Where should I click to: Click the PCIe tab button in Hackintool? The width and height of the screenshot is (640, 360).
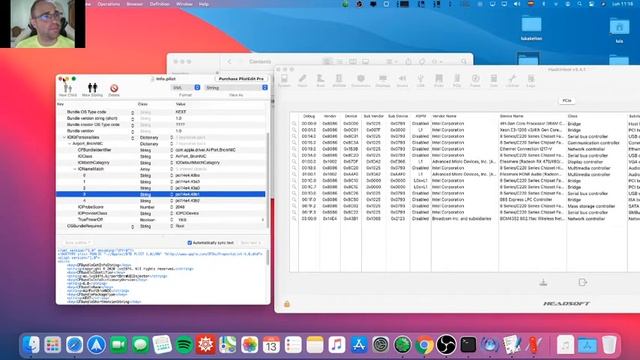(x=567, y=100)
